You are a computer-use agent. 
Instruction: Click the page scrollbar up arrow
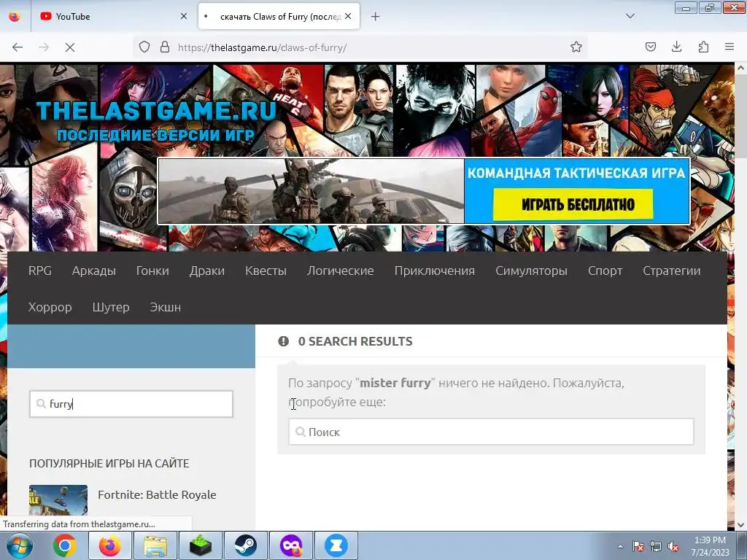click(740, 68)
